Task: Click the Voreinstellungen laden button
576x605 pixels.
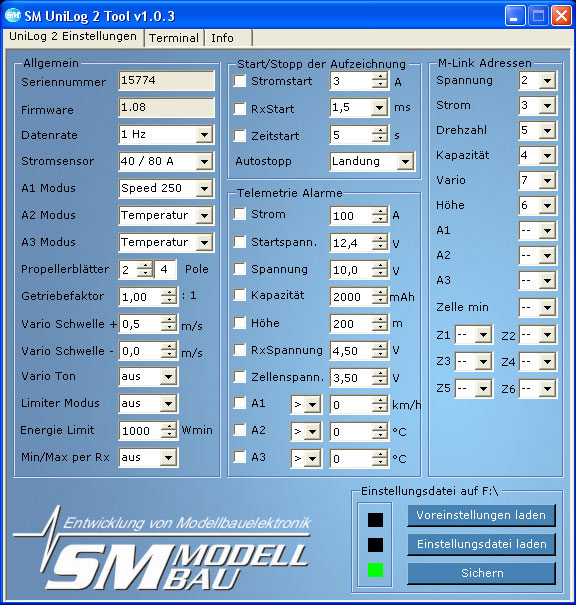Action: coord(481,515)
